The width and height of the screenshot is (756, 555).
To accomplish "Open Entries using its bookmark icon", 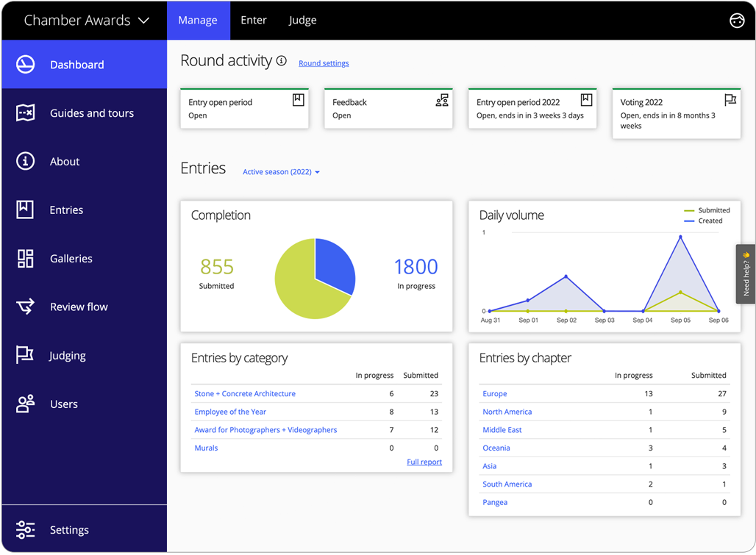I will [x=24, y=210].
